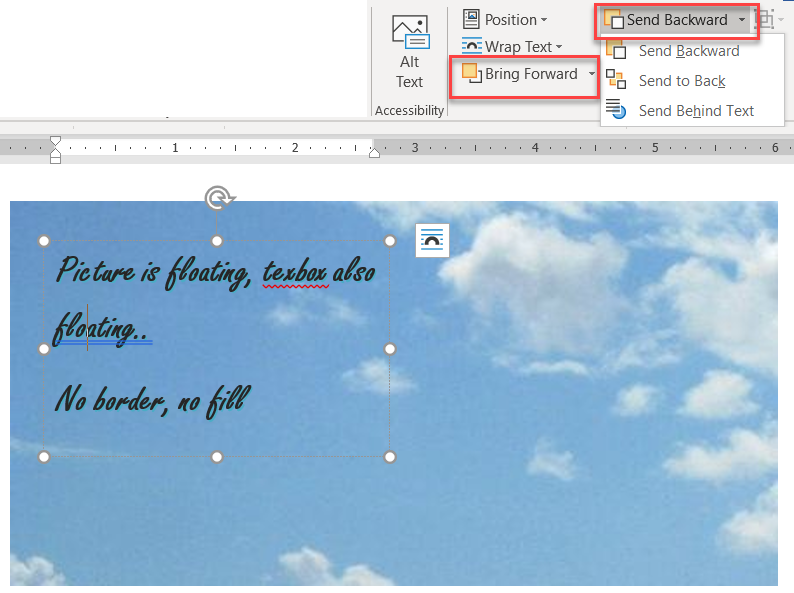794x593 pixels.
Task: Click the Send Backward ribbon button
Action: point(666,20)
